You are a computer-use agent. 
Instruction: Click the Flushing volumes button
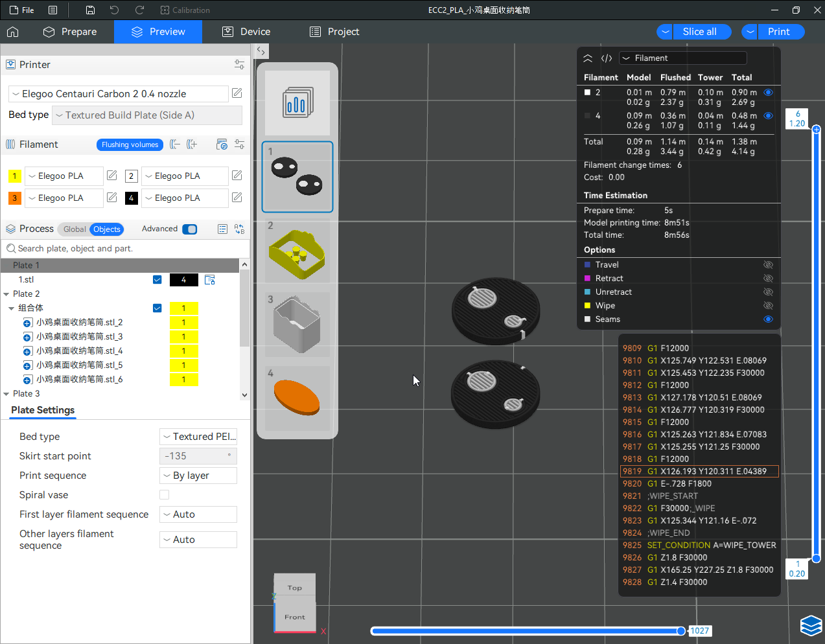pos(130,144)
